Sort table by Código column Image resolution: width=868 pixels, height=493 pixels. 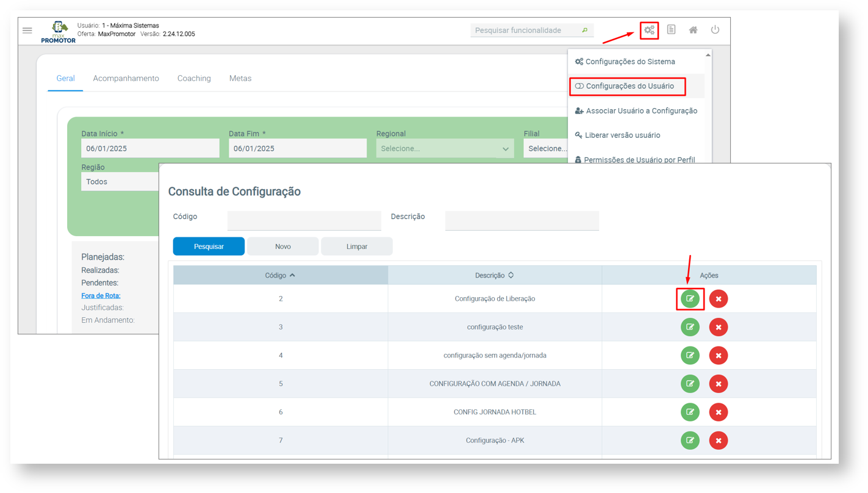281,275
